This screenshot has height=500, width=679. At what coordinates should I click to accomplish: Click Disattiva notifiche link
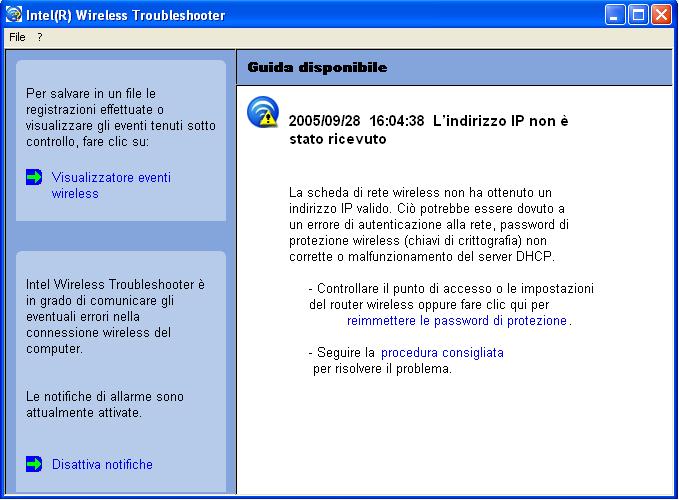coord(102,465)
